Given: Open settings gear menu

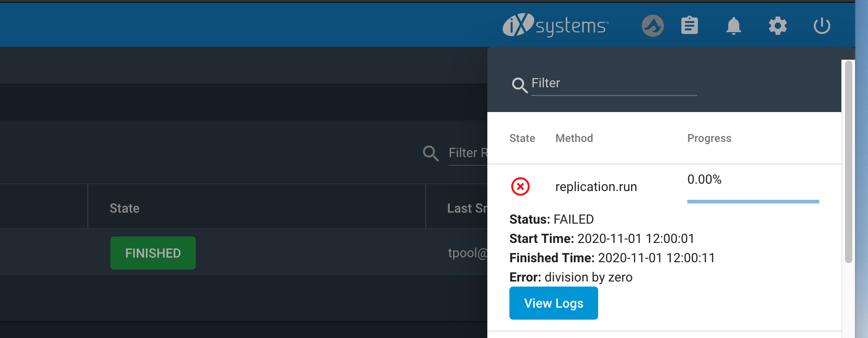Looking at the screenshot, I should click(x=778, y=26).
